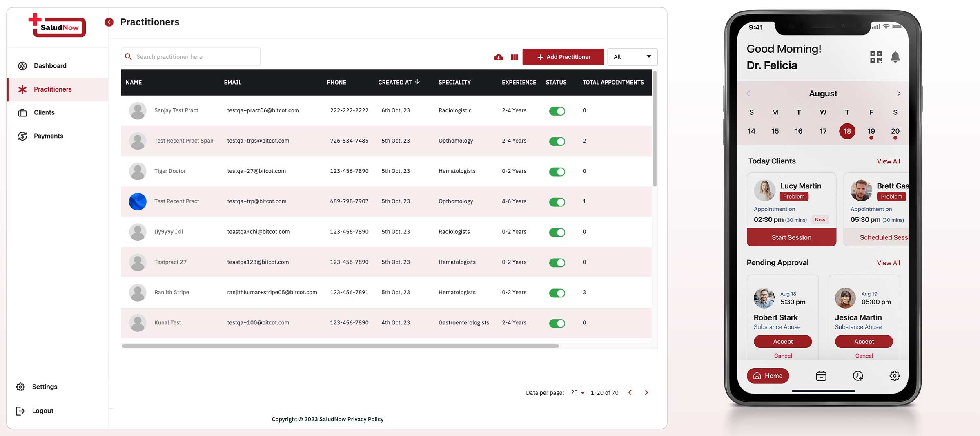Open the gear settings icon in phone nav

pos(894,376)
